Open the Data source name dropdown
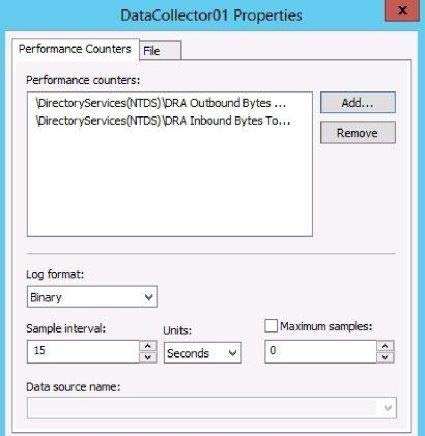This screenshot has height=436, width=425. 212,407
